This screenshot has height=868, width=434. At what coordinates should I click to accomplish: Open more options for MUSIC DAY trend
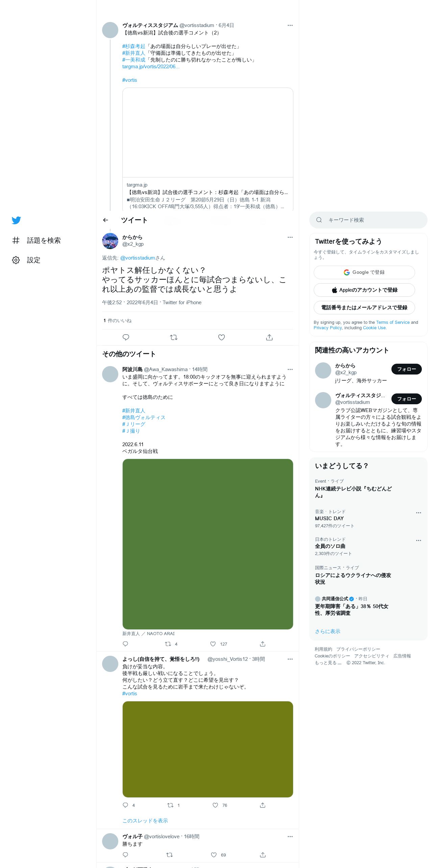[418, 513]
